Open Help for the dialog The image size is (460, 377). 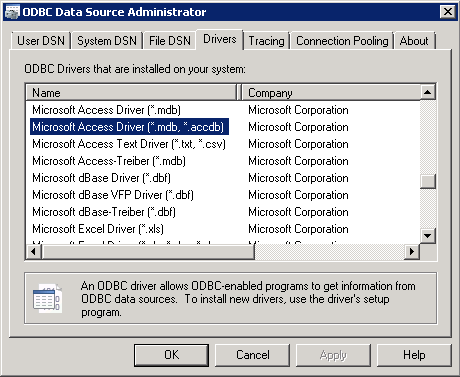(x=414, y=355)
